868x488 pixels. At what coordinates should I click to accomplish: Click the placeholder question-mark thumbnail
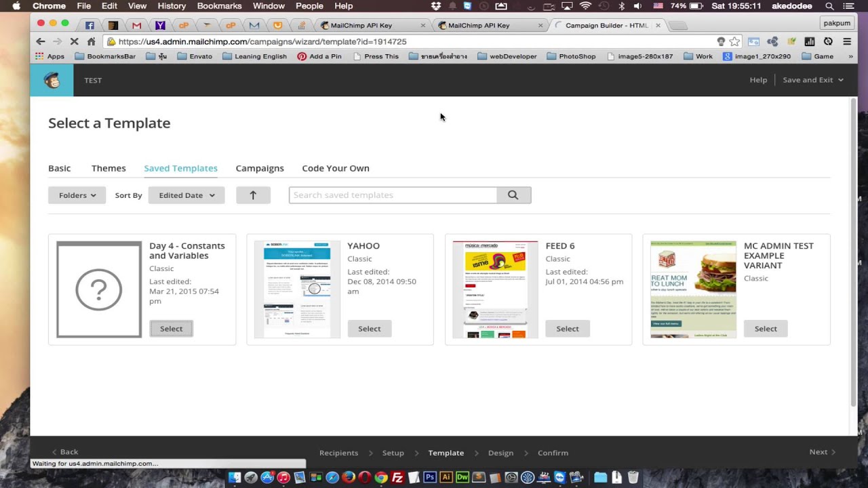(99, 289)
